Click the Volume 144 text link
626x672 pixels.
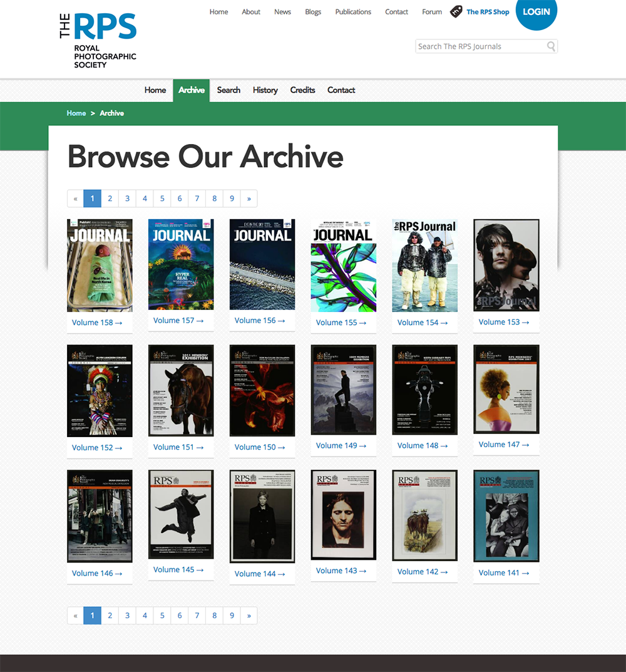click(260, 574)
